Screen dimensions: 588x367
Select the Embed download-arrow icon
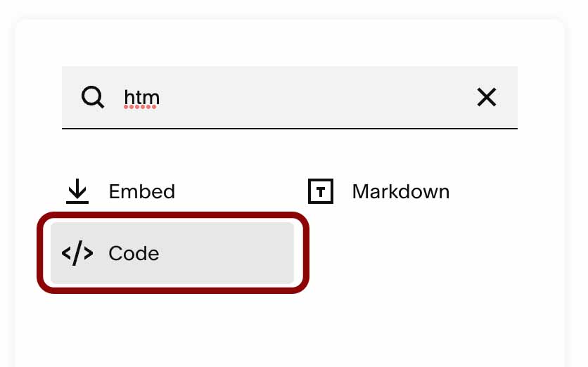click(x=77, y=191)
